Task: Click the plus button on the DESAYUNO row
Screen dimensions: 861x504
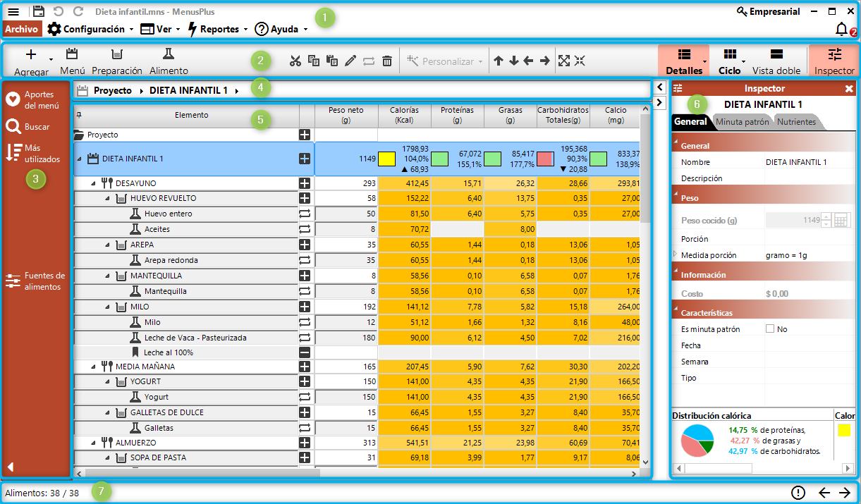Action: point(305,183)
